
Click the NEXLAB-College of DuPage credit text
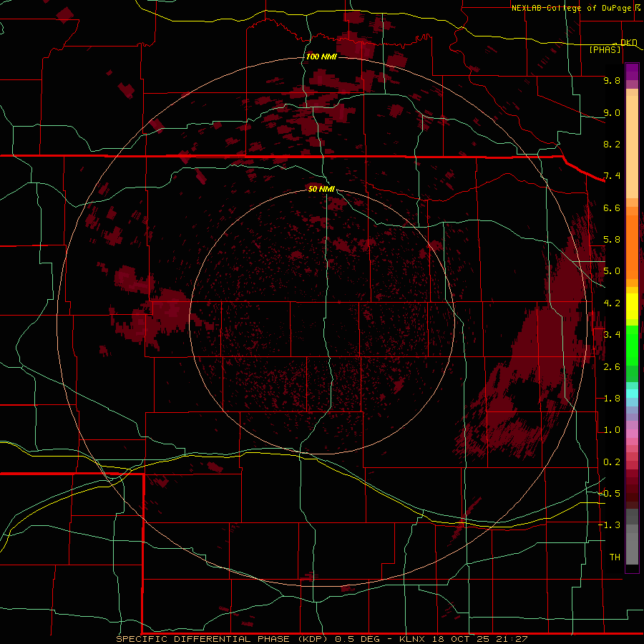(x=571, y=8)
